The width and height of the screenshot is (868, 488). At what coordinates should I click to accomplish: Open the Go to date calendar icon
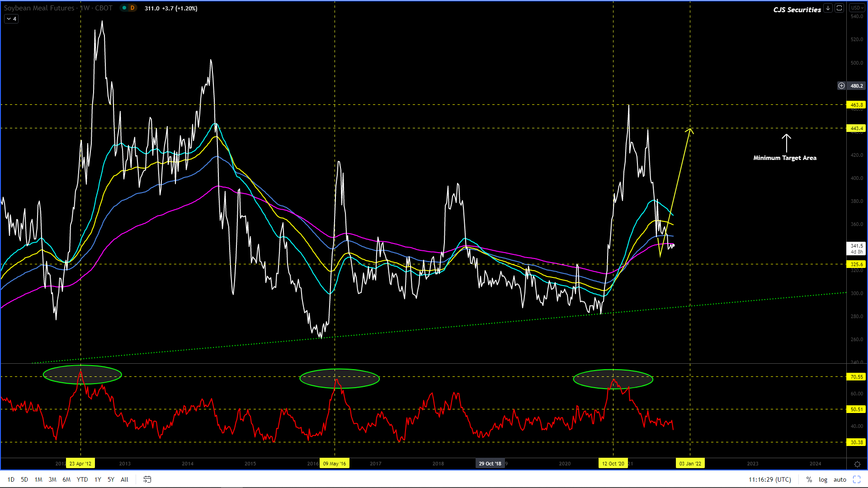coord(147,479)
